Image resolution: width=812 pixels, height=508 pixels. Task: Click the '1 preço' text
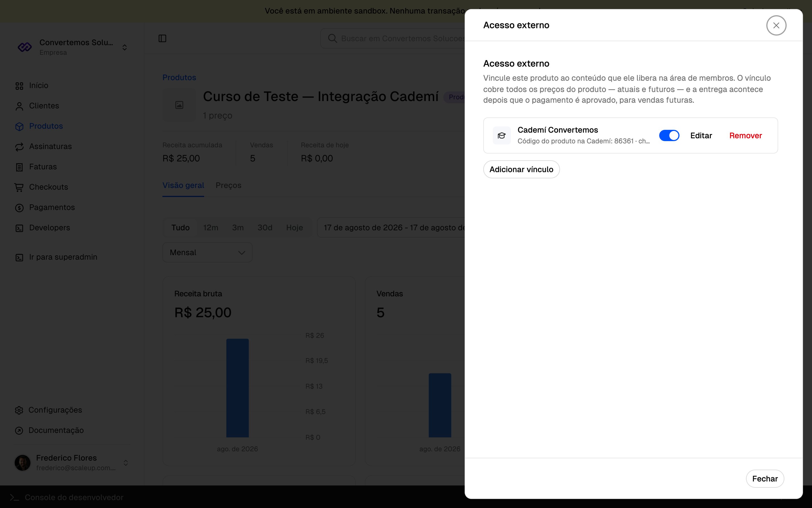click(x=217, y=116)
